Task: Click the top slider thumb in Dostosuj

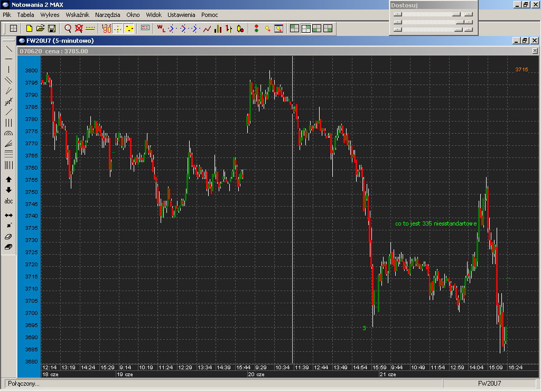Action: coord(456,14)
